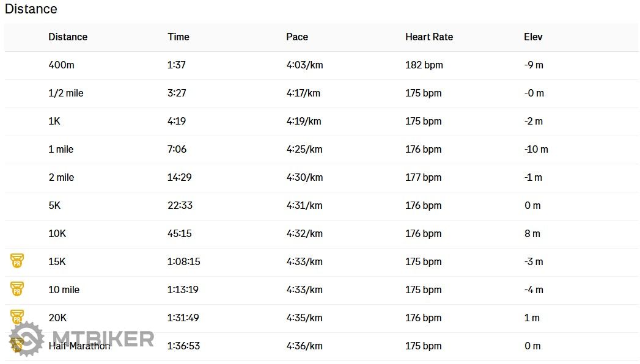Select the 10K row label
Screen dimensions: 640x364
pos(57,233)
